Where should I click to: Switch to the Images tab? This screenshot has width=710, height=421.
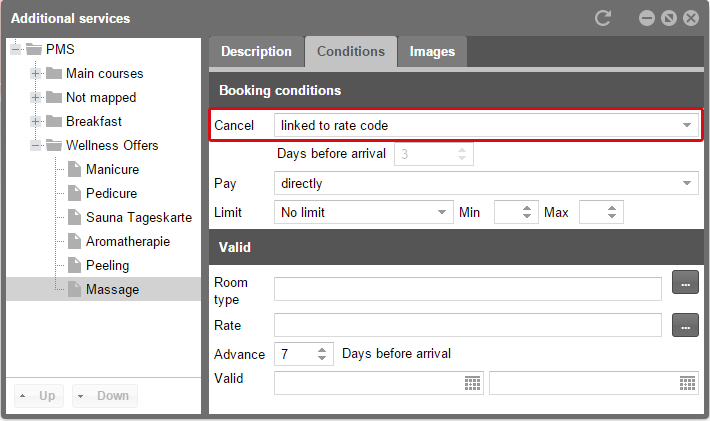(432, 52)
